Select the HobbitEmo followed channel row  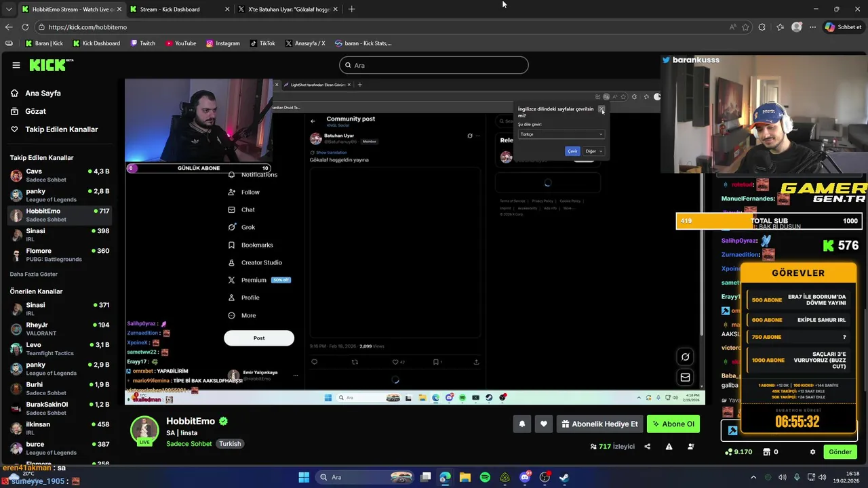(60, 215)
